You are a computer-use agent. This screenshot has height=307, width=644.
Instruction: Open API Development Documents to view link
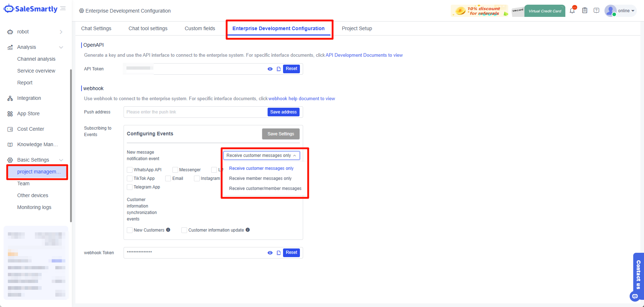coord(364,55)
